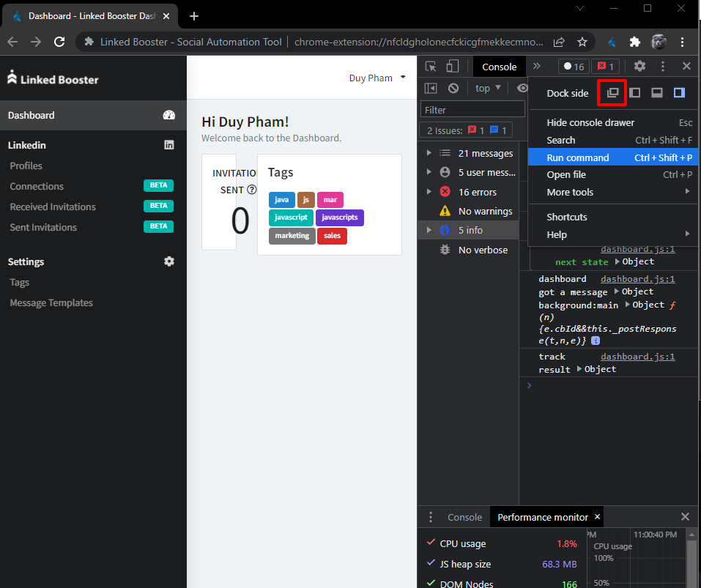
Task: Bookmark this page with the star icon
Action: [582, 42]
